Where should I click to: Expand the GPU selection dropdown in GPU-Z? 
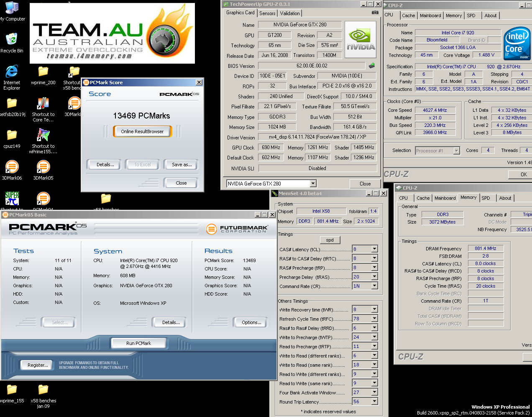313,183
